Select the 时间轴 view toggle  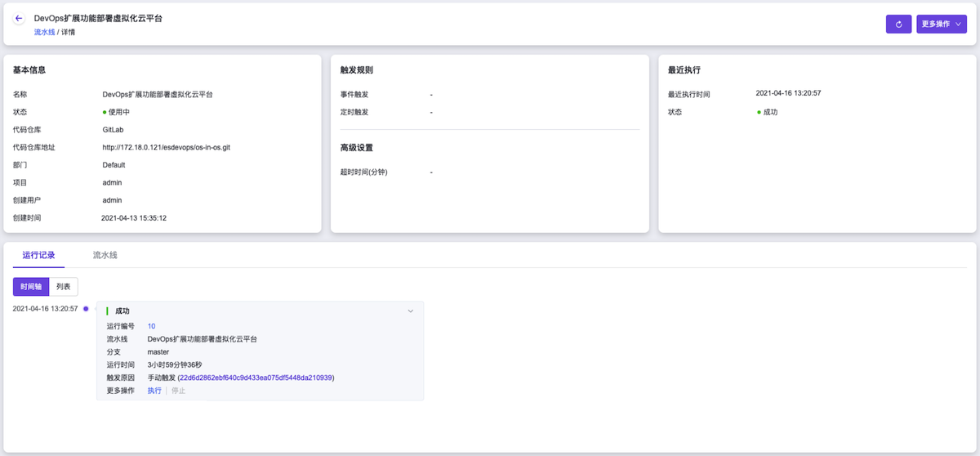[31, 286]
